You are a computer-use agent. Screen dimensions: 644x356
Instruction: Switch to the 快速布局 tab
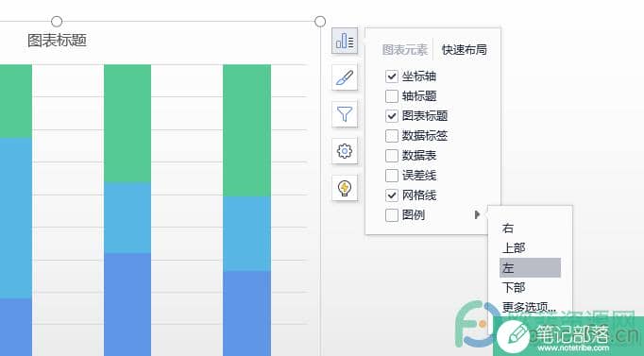464,50
